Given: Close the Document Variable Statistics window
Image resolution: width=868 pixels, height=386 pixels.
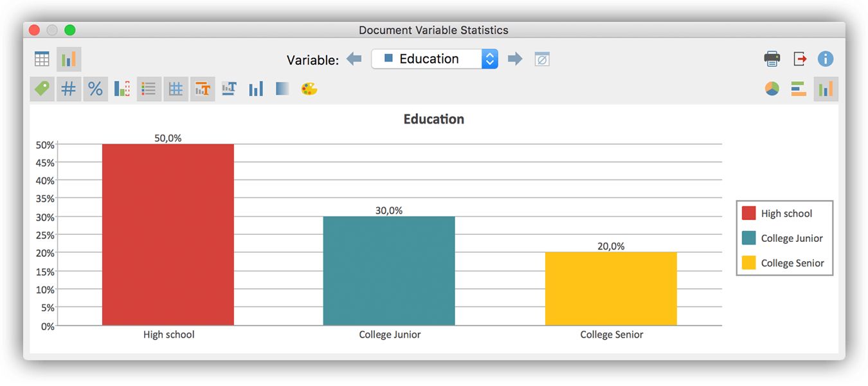Looking at the screenshot, I should 35,30.
